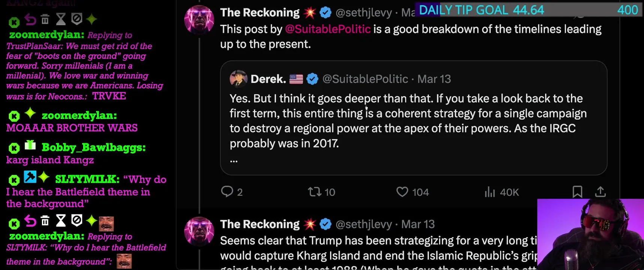
Task: Click trash icon above zoomerdylan's TRVKE message
Action: (45, 19)
